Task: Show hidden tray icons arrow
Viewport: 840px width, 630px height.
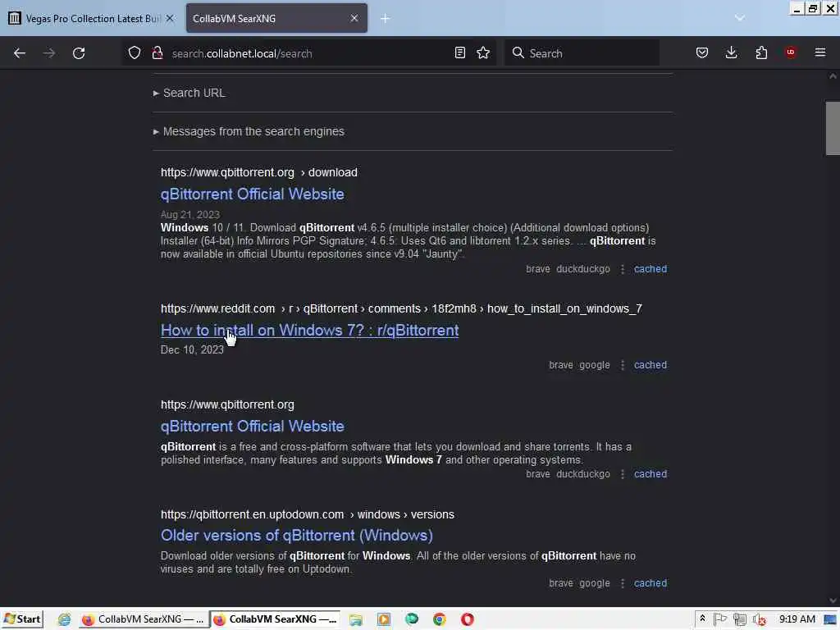Action: [x=702, y=619]
